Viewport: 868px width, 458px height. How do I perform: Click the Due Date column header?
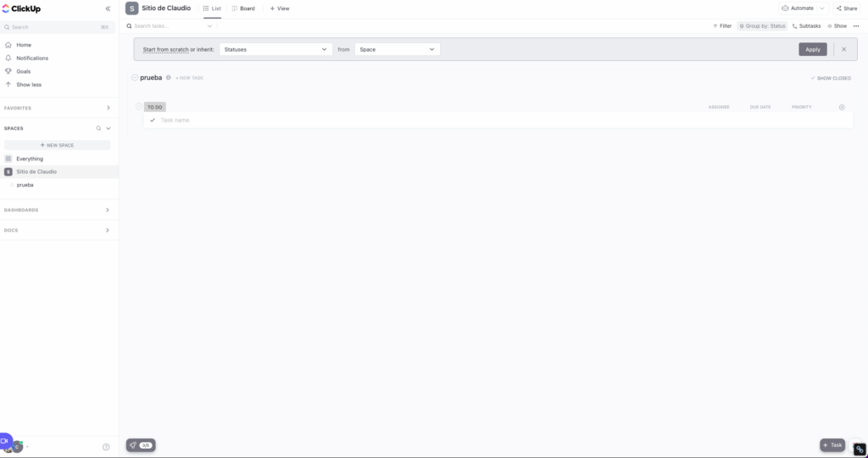(760, 107)
